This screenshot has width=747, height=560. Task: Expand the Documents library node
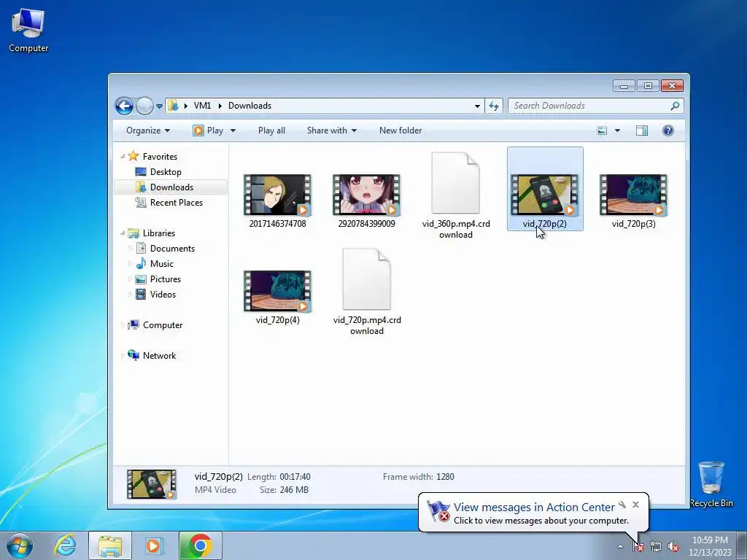click(x=130, y=249)
